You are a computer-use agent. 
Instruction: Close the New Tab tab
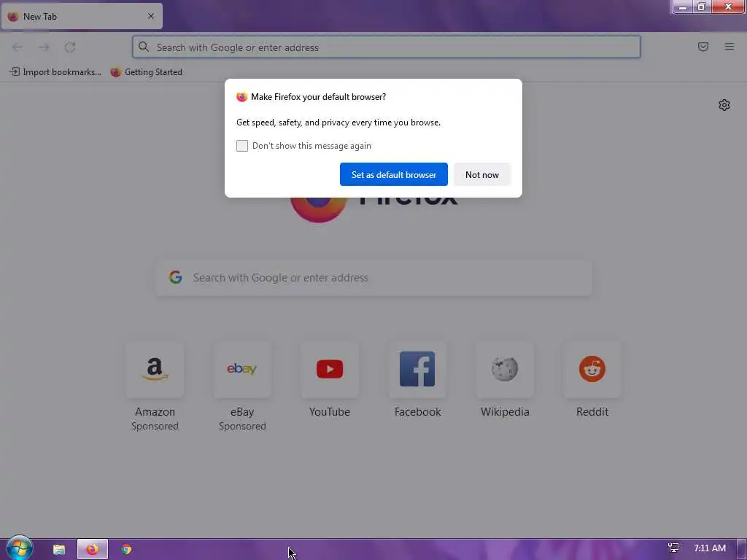(151, 16)
